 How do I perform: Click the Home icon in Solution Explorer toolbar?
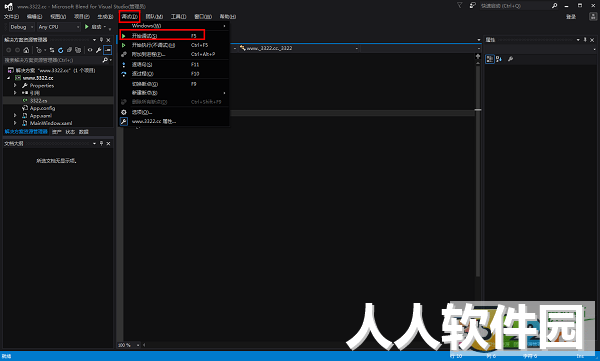pos(26,50)
